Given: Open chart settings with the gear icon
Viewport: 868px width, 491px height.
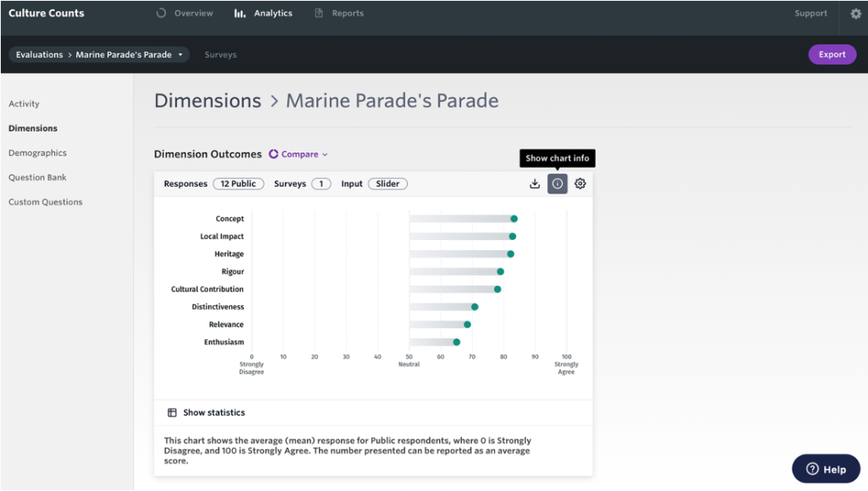Looking at the screenshot, I should 580,183.
